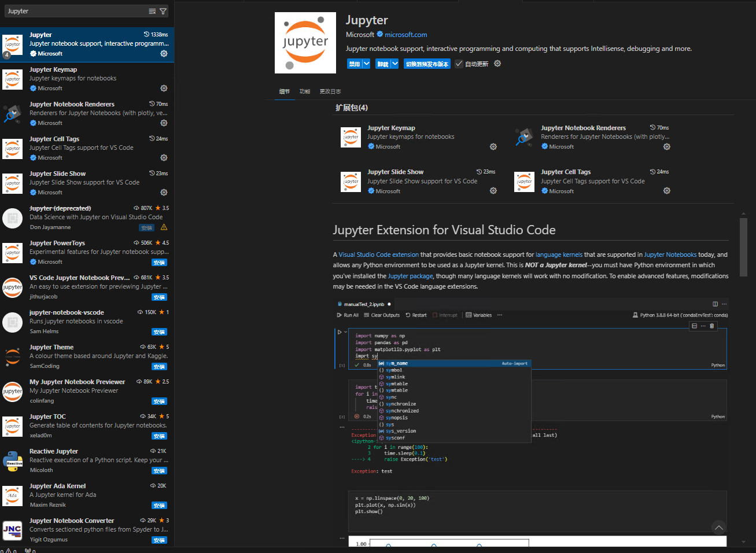This screenshot has width=756, height=553.
Task: Install the Reactive Jupyter extension
Action: tap(160, 471)
